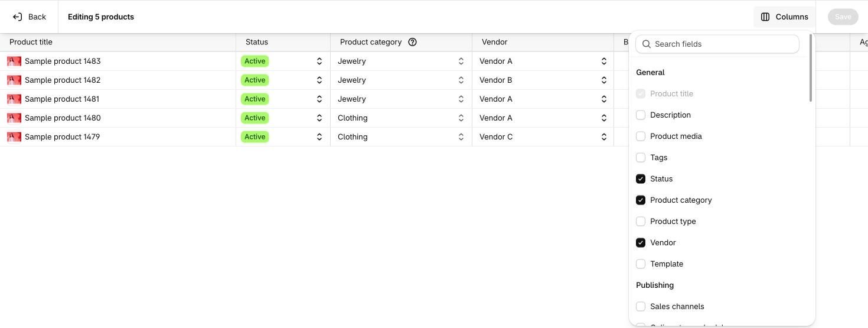Click the columns panel scrollbar
Image resolution: width=868 pixels, height=328 pixels.
tap(811, 68)
